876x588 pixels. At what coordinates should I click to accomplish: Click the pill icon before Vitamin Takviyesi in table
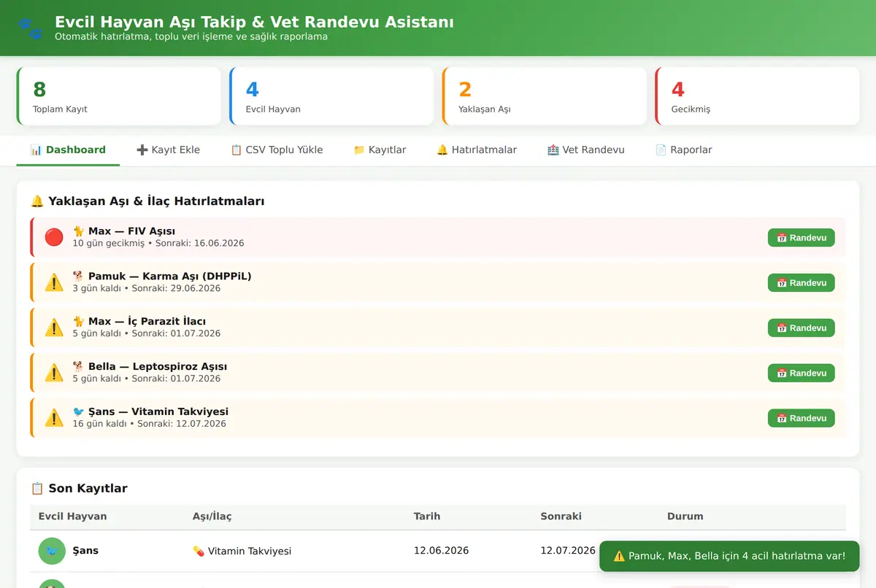[x=199, y=551]
